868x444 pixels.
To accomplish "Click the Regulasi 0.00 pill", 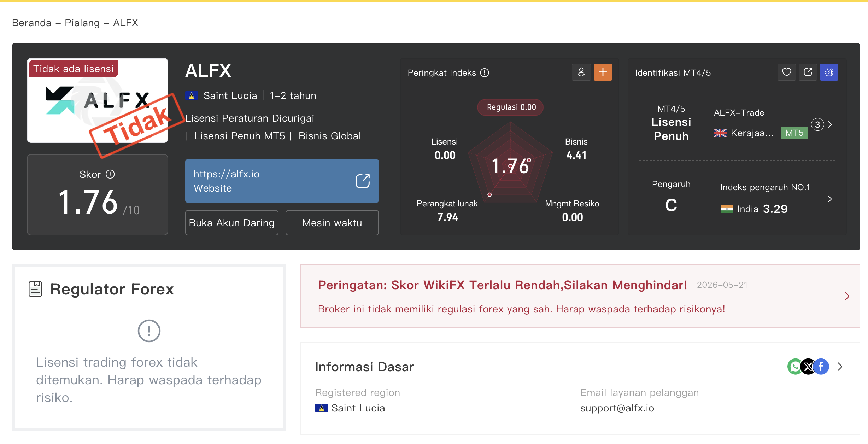I will [x=510, y=107].
